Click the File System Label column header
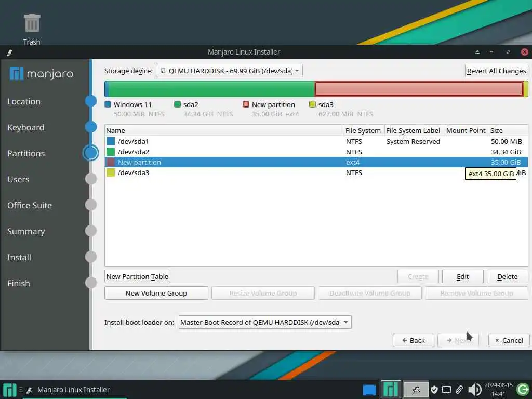 click(414, 130)
